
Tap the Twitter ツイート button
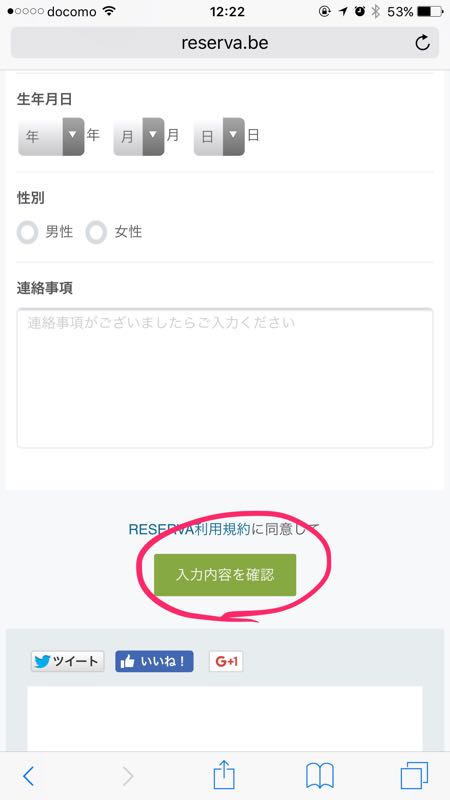tap(67, 661)
